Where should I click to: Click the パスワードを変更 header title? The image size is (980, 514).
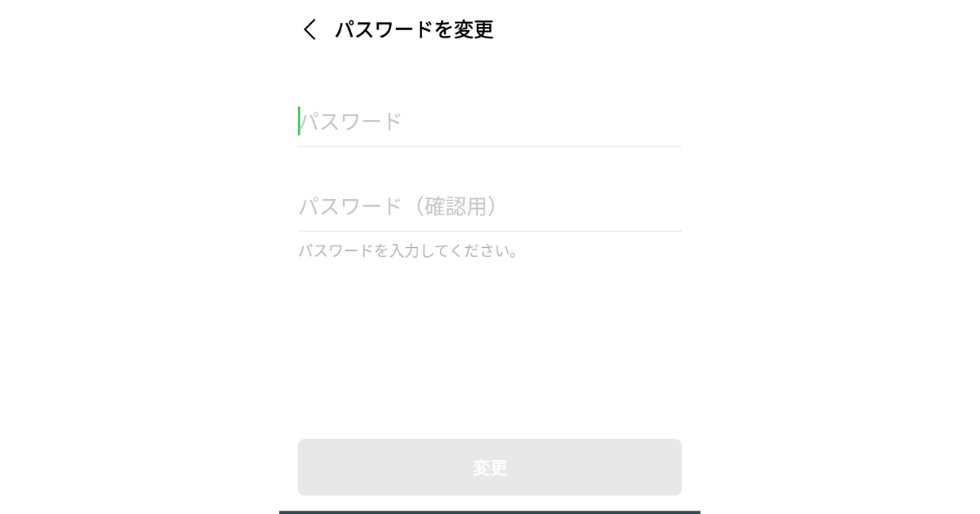pos(414,30)
